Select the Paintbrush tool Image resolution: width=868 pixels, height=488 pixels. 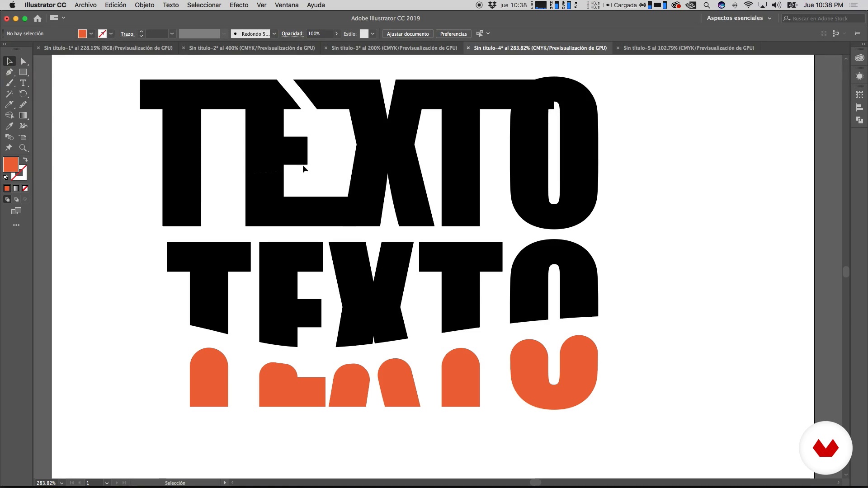(x=9, y=83)
